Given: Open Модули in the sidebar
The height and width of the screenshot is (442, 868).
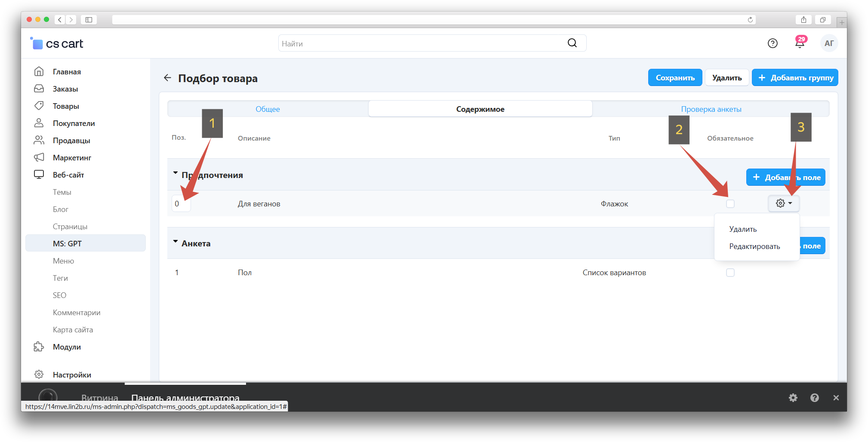Looking at the screenshot, I should (67, 347).
